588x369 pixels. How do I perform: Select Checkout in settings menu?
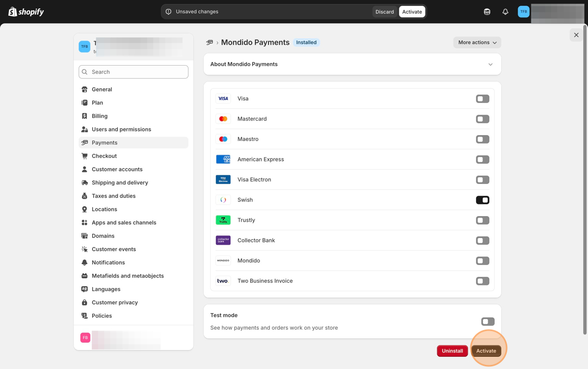click(x=133, y=156)
